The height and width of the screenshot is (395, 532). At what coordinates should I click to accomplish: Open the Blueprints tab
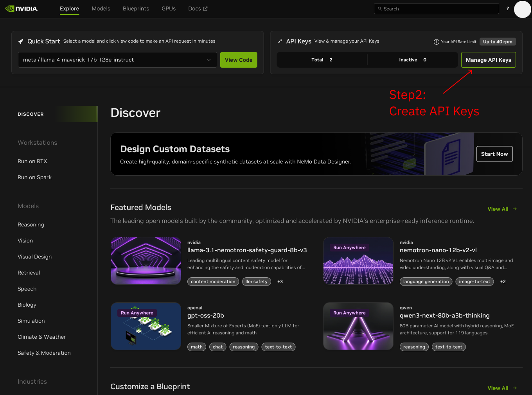(x=136, y=9)
